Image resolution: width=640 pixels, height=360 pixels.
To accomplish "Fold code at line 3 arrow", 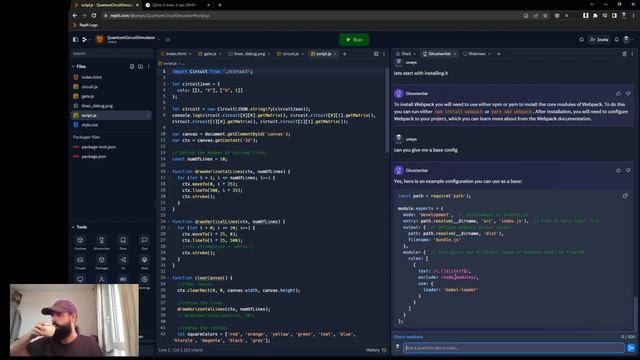I will [169, 84].
